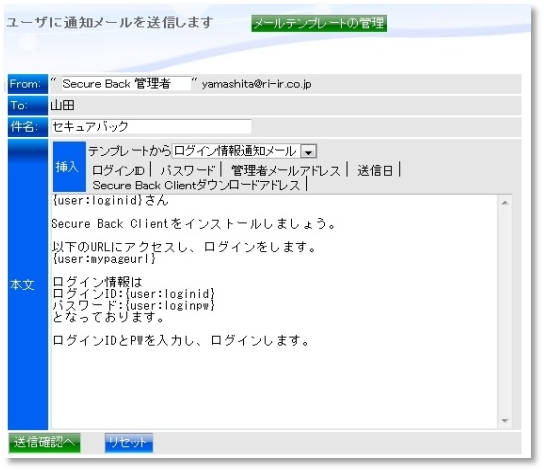544x471 pixels.
Task: Click recipient name 山田
Action: click(62, 105)
